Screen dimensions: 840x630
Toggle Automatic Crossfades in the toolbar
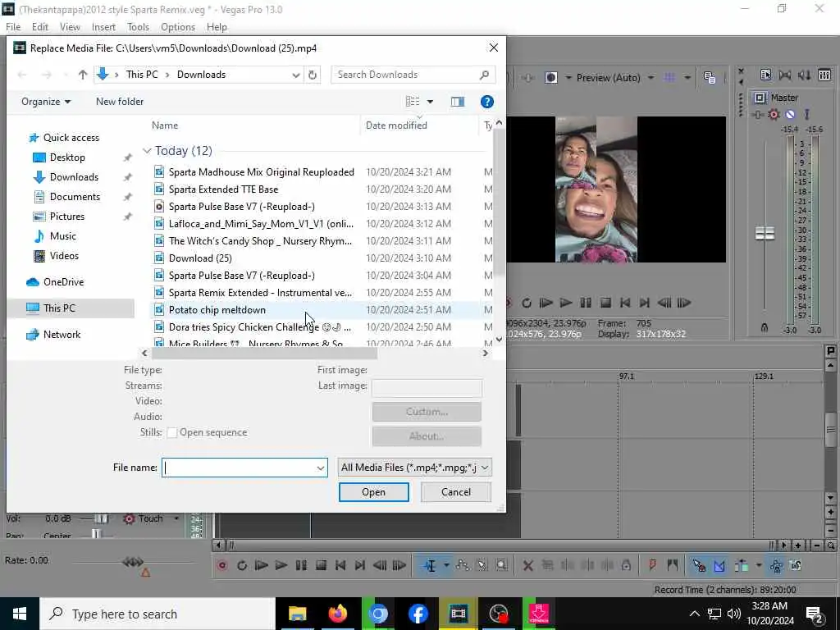[x=719, y=565]
